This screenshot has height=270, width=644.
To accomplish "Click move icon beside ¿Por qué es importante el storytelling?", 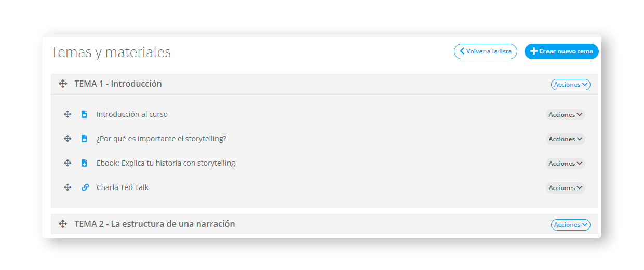I will click(68, 139).
